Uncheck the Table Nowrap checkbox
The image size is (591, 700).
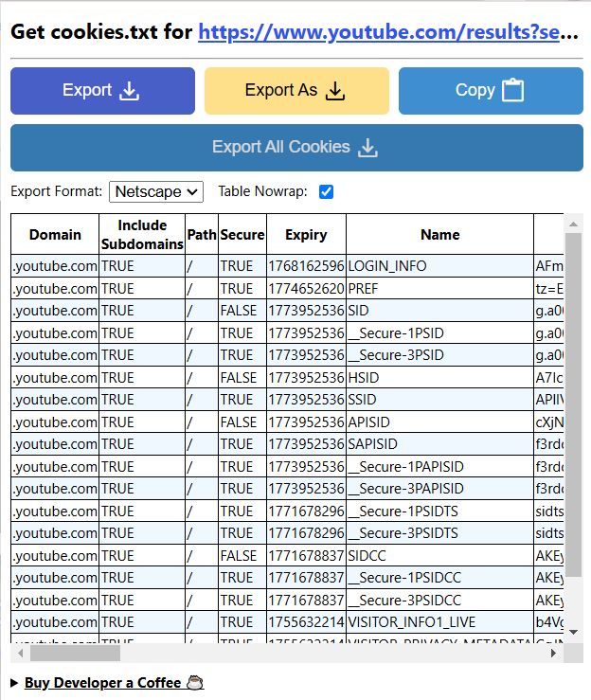click(327, 191)
